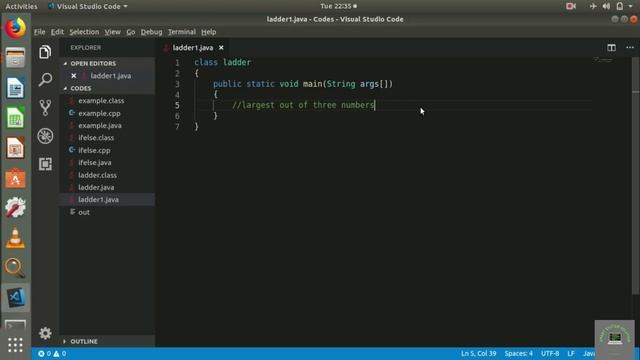Click the minimap preview in editor
640x360 pixels.
[603, 60]
